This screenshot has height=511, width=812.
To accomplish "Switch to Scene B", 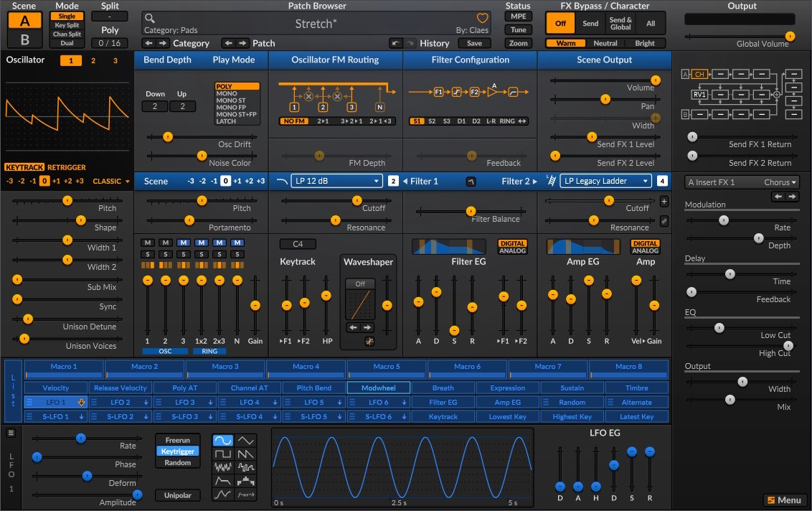I will click(24, 39).
